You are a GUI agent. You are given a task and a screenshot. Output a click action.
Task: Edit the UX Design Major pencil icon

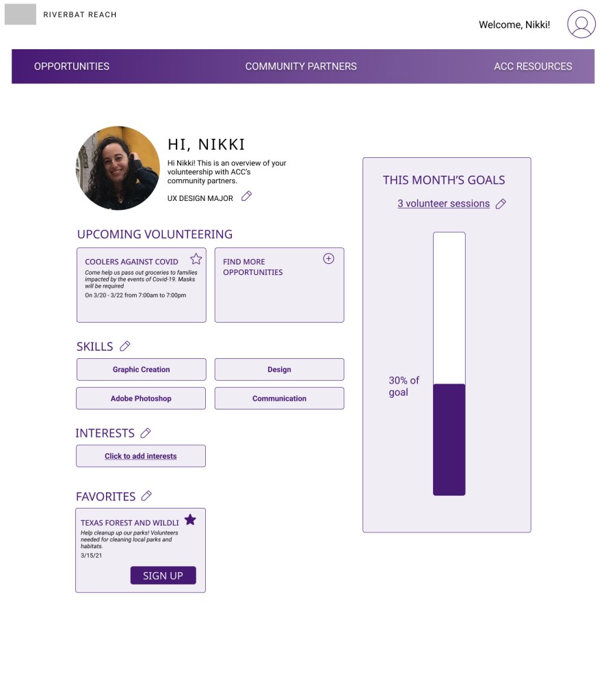[x=247, y=197]
